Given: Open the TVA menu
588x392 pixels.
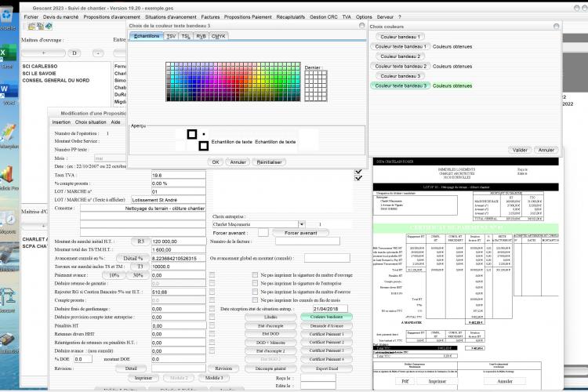Looking at the screenshot, I should pyautogui.click(x=347, y=17).
